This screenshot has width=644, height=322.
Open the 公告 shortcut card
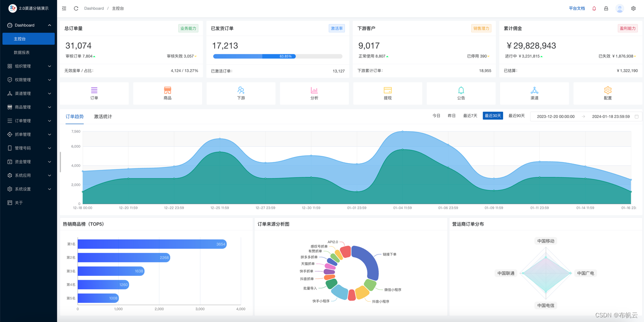pyautogui.click(x=461, y=93)
